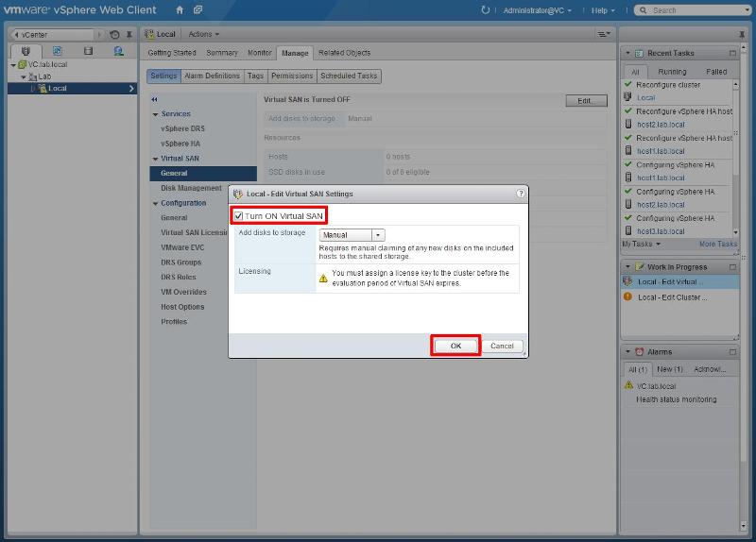
Task: Collapse the VC.lab.local tree node
Action: coord(13,64)
